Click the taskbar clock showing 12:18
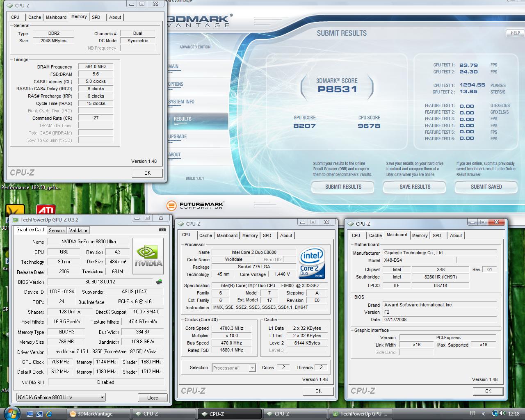 [514, 413]
